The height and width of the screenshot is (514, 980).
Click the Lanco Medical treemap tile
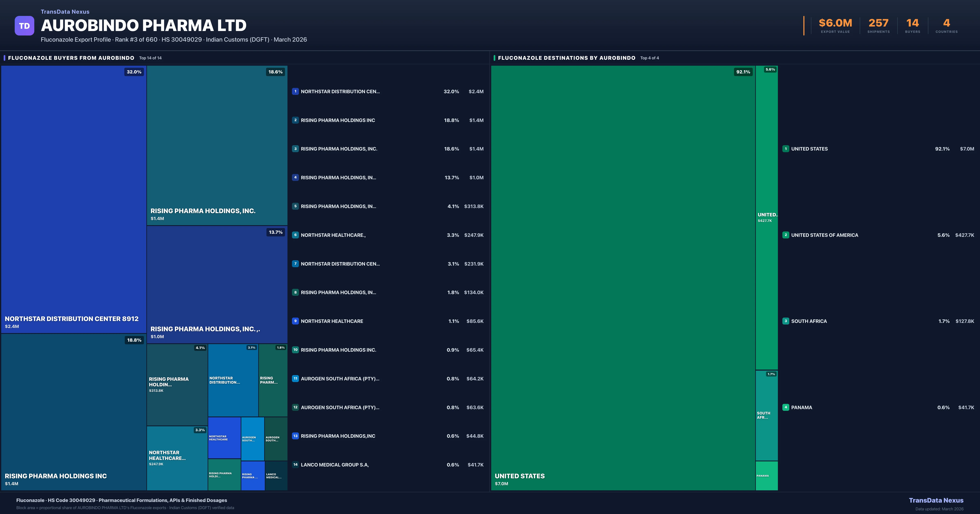(x=276, y=476)
